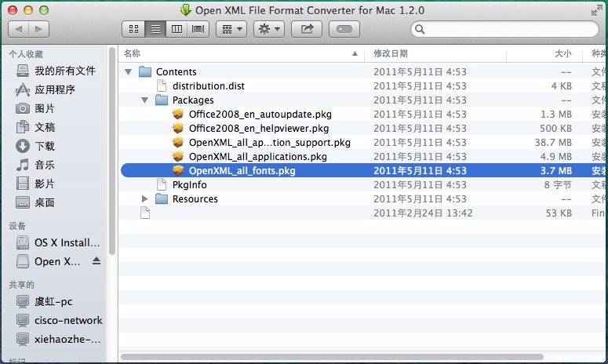Sort by the 修改日期 column header
Image resolution: width=608 pixels, height=364 pixels.
pyautogui.click(x=435, y=53)
